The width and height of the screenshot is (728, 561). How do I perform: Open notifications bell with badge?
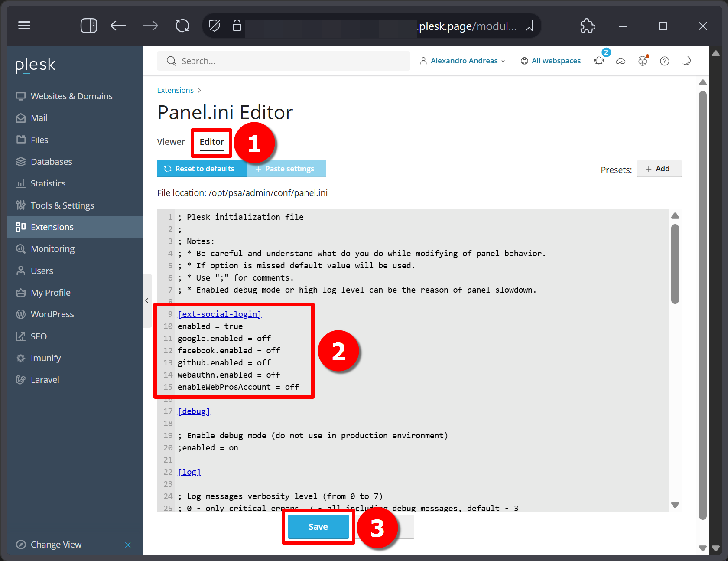pos(599,61)
